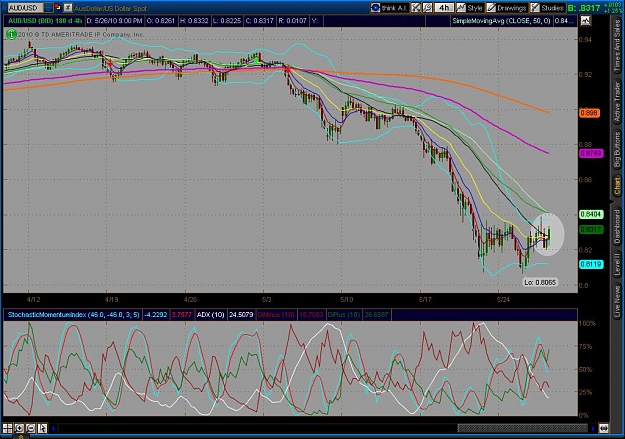Viewport: 625px width, 439px height.
Task: Click the zoom out icon at bottom left
Action: pos(31,428)
